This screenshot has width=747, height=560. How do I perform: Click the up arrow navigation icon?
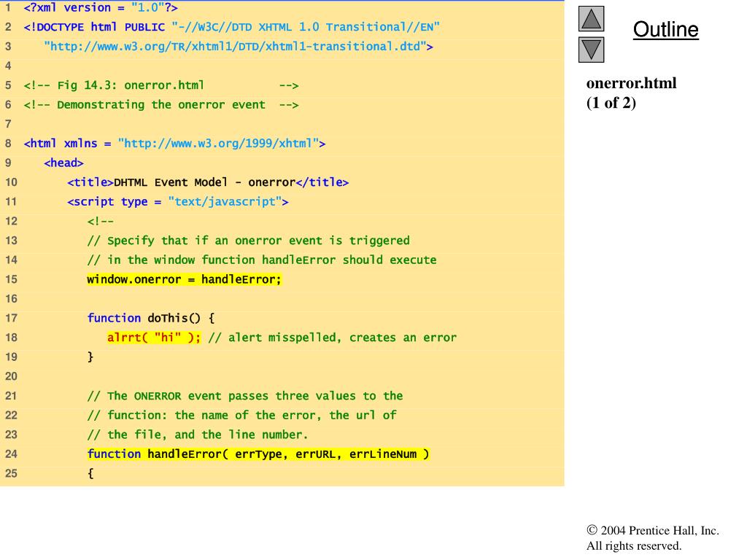click(x=591, y=19)
